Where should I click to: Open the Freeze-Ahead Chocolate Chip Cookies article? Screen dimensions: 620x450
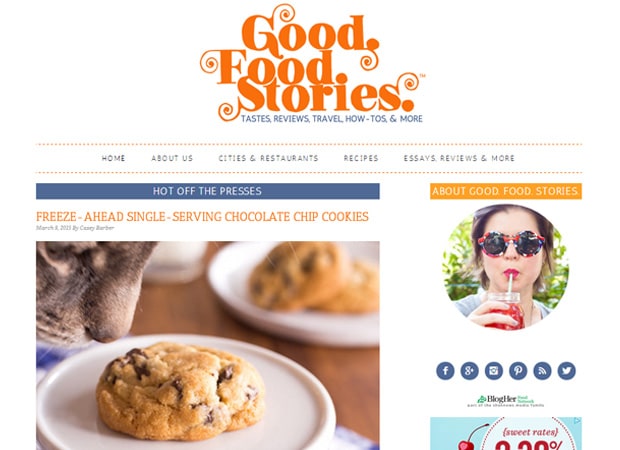[202, 217]
